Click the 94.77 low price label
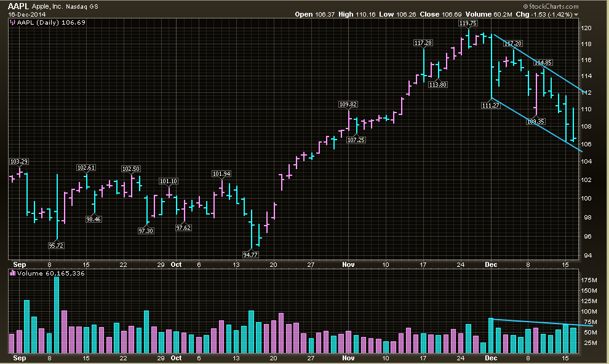 tap(250, 255)
